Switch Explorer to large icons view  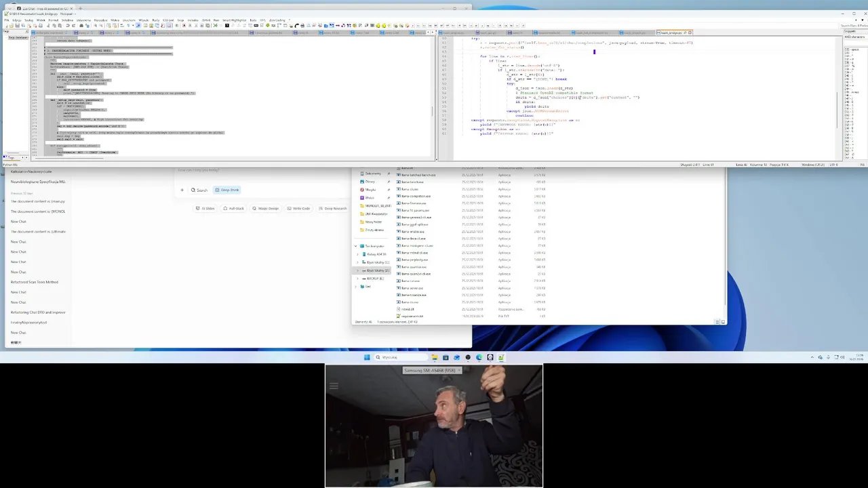[723, 322]
